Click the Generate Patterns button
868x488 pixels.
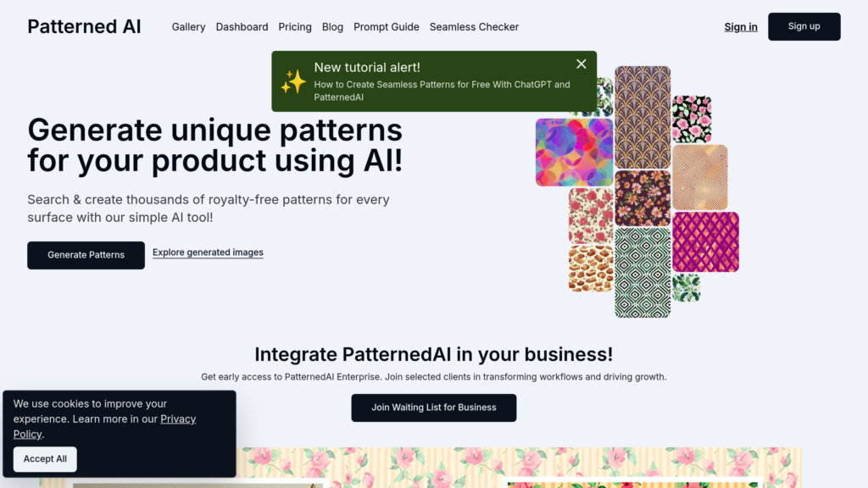[x=86, y=255]
